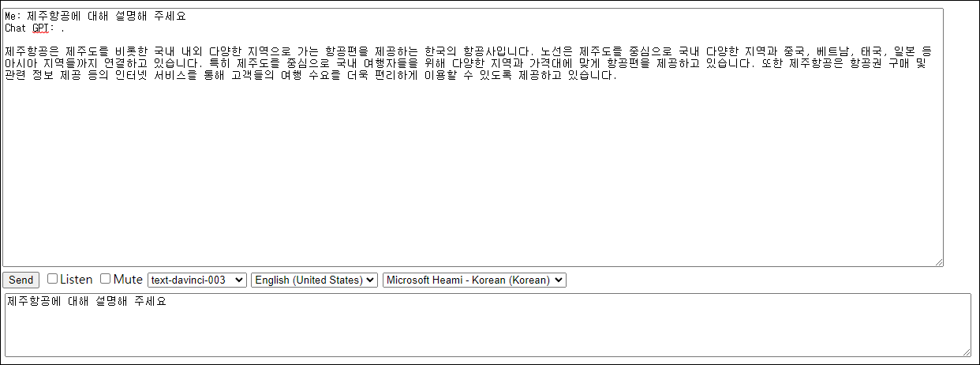980x365 pixels.
Task: Click the resize grip of the prompt box
Action: [966, 352]
